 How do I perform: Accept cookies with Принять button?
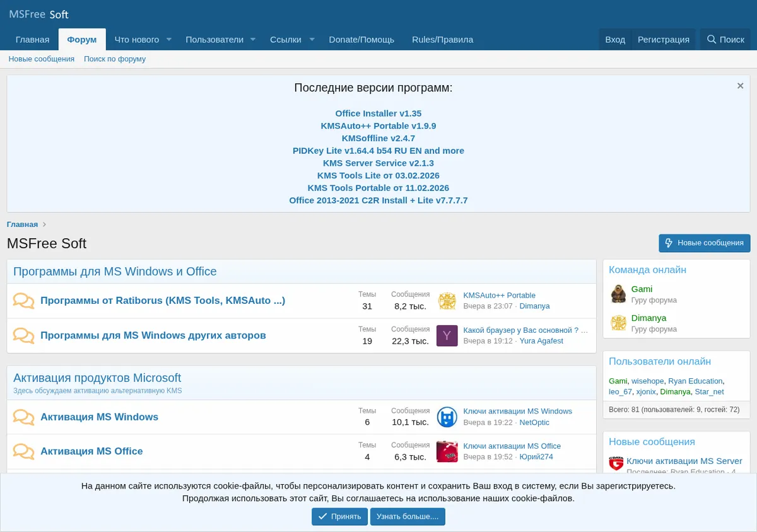point(339,516)
